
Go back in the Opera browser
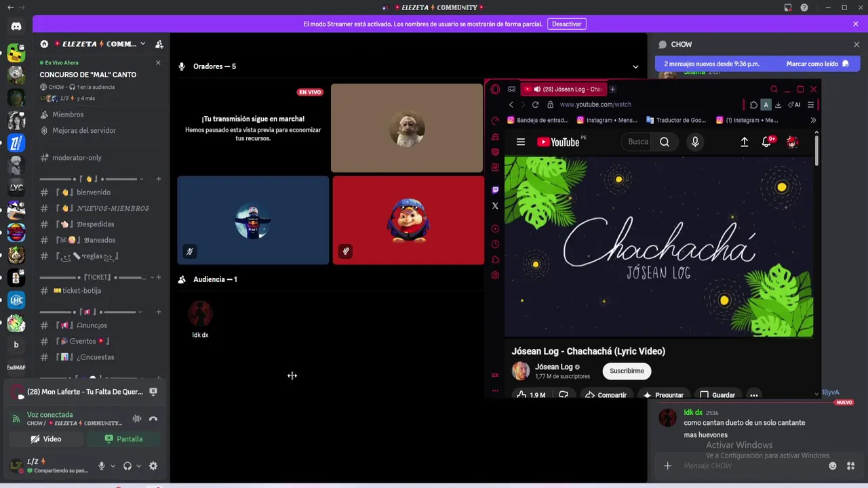point(511,104)
